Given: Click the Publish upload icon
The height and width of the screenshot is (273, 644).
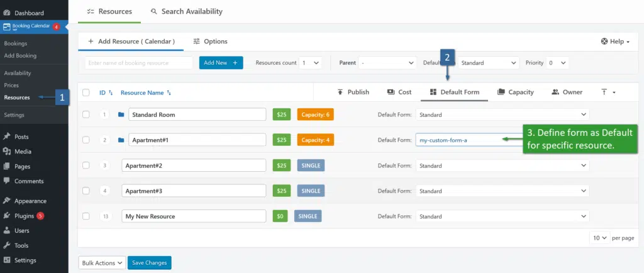Looking at the screenshot, I should 340,92.
